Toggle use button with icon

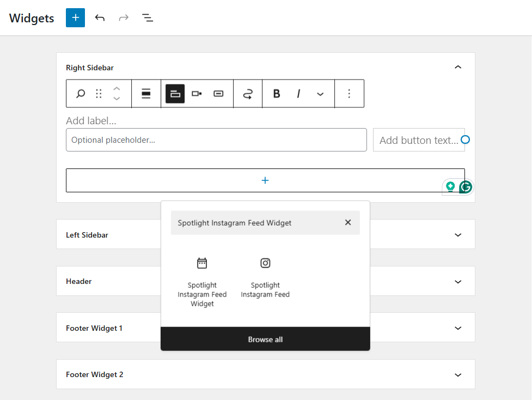(x=218, y=94)
